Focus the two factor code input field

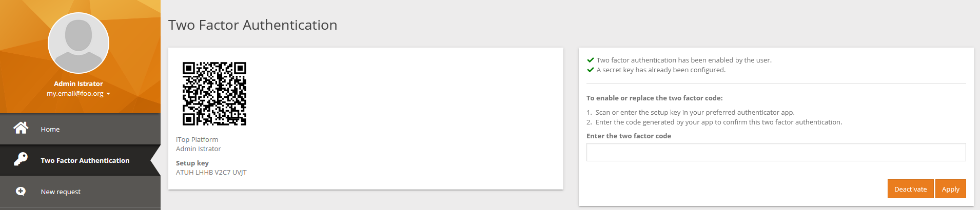[776, 152]
